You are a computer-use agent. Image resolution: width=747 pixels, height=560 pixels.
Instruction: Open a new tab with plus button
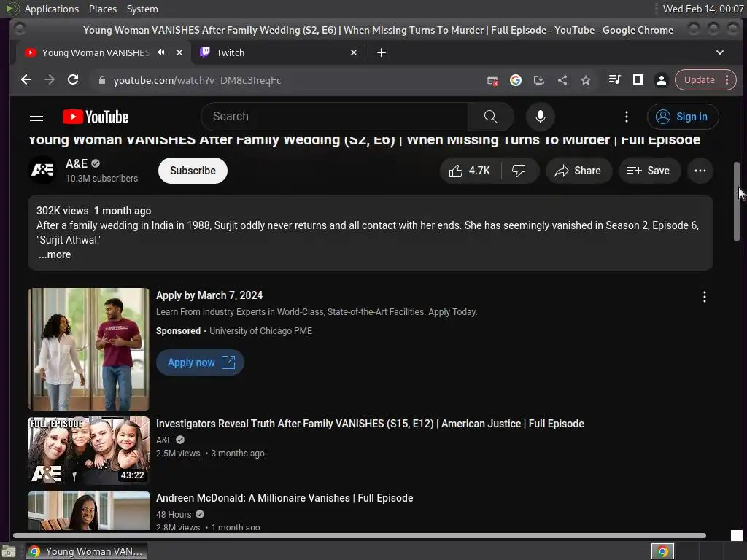pyautogui.click(x=381, y=52)
